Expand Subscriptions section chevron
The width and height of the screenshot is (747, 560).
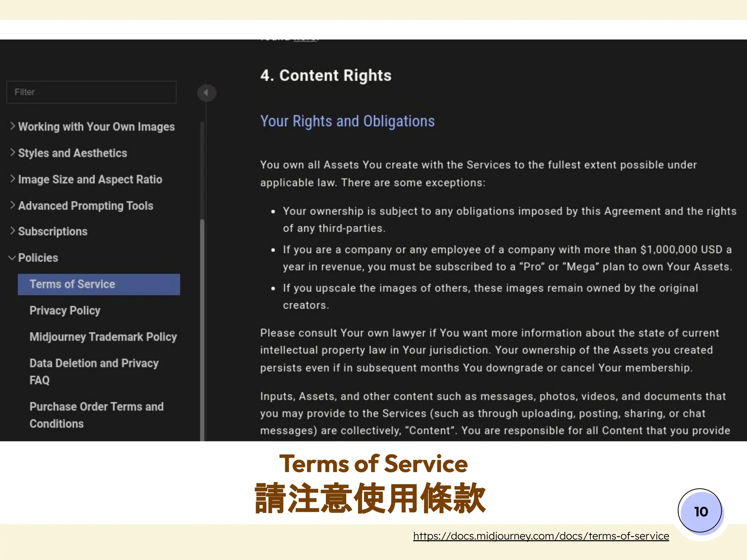click(12, 231)
